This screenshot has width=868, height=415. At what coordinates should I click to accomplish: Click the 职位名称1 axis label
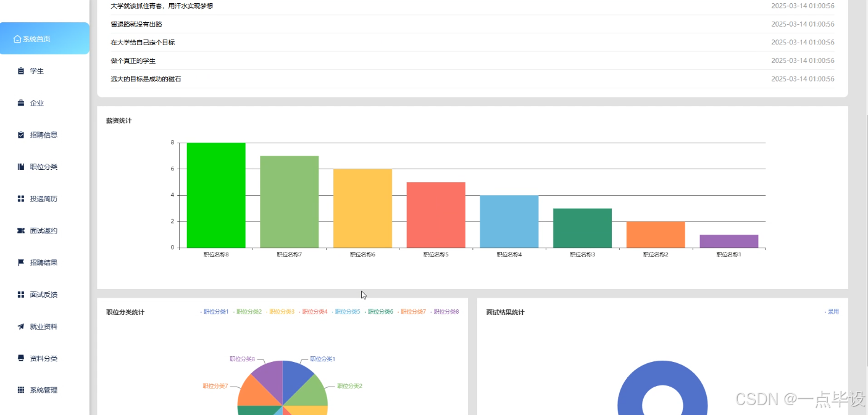point(729,254)
